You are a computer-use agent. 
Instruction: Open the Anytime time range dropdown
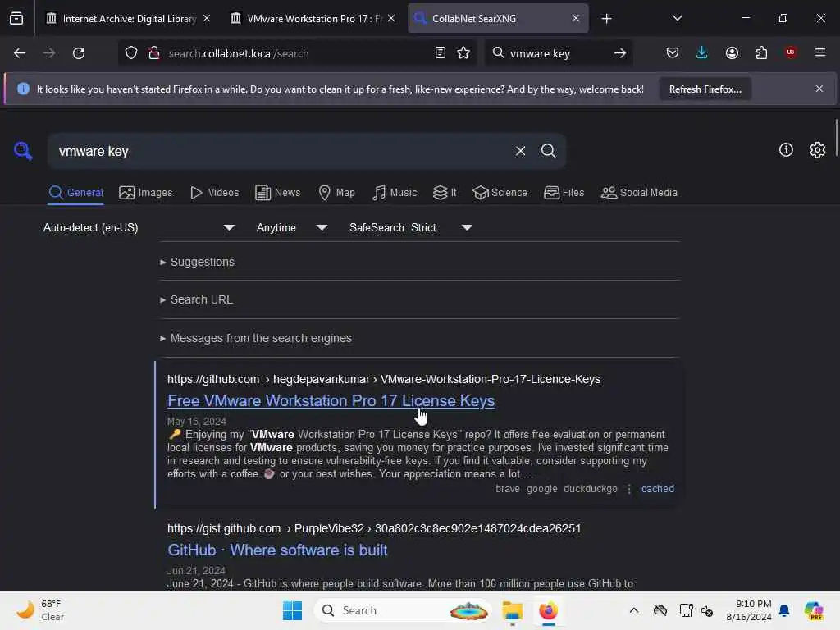[292, 228]
